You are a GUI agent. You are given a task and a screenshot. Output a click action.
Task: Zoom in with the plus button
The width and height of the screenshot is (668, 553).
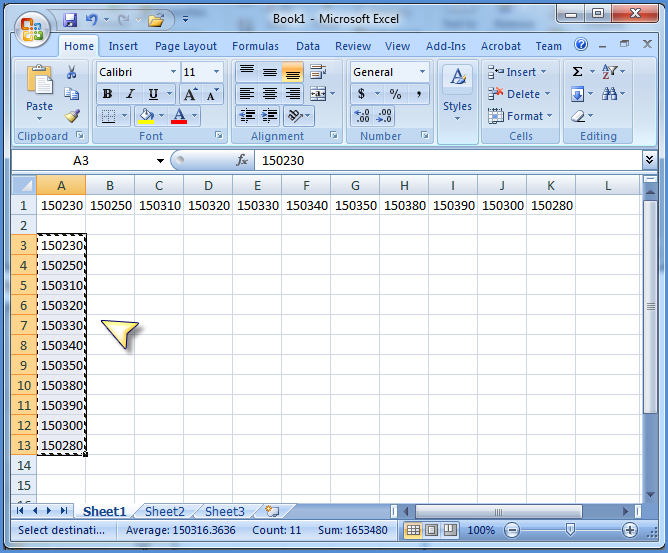coord(630,530)
